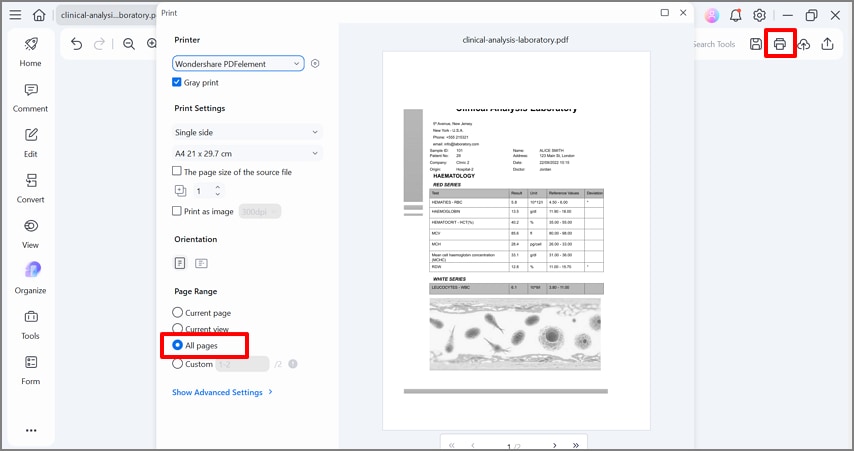Click the custom page range input field
854x451 pixels.
point(242,364)
